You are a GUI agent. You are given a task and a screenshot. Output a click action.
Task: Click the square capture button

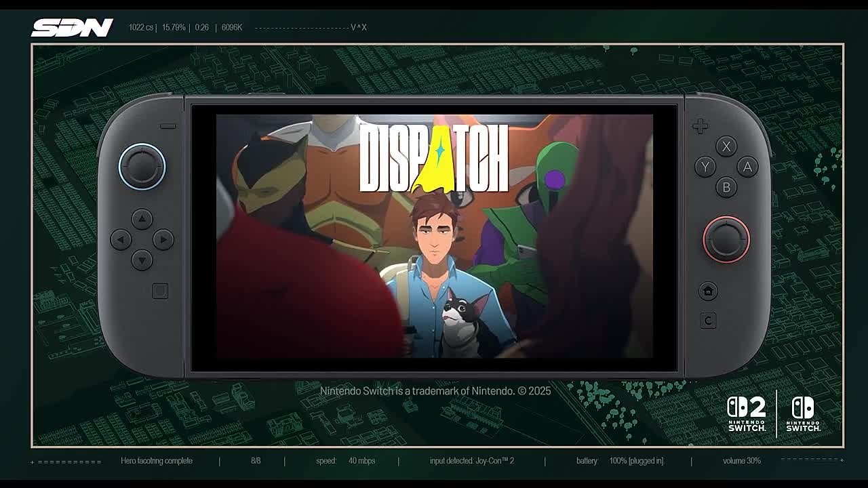(160, 291)
